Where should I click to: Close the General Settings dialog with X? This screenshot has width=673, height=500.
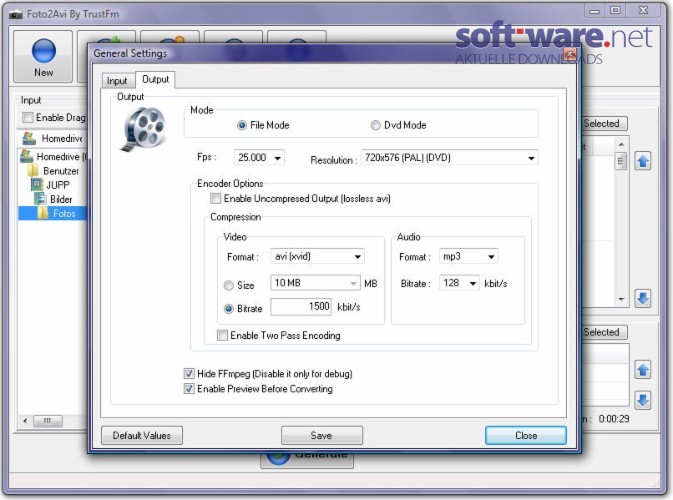570,54
